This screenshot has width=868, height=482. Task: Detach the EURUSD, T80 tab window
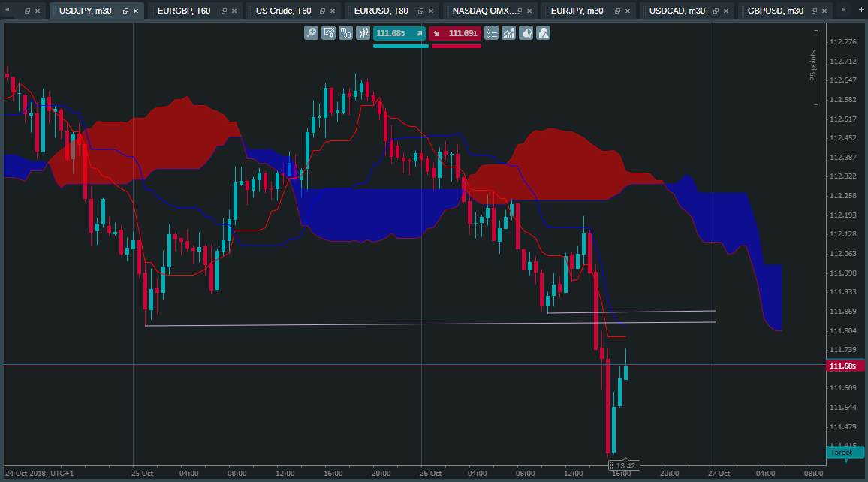tap(420, 11)
